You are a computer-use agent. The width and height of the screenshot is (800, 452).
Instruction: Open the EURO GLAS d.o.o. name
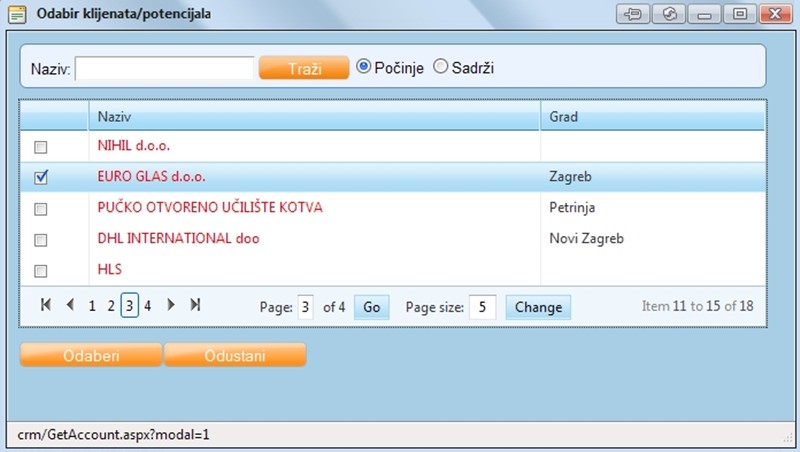pyautogui.click(x=152, y=177)
